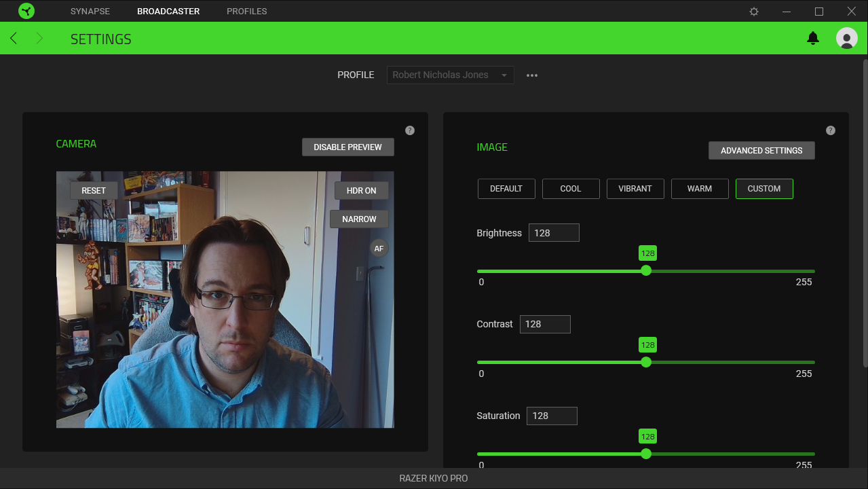This screenshot has width=868, height=489.
Task: Click the Contrast value input field
Action: [545, 325]
